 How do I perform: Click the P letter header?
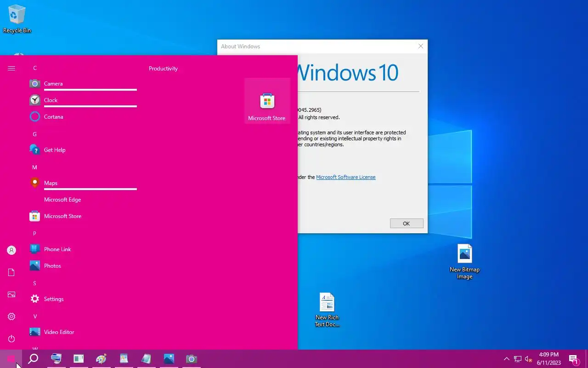[x=34, y=234]
